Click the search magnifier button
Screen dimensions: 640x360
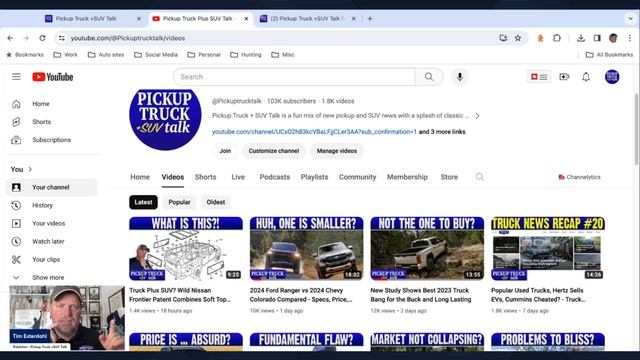(x=429, y=77)
